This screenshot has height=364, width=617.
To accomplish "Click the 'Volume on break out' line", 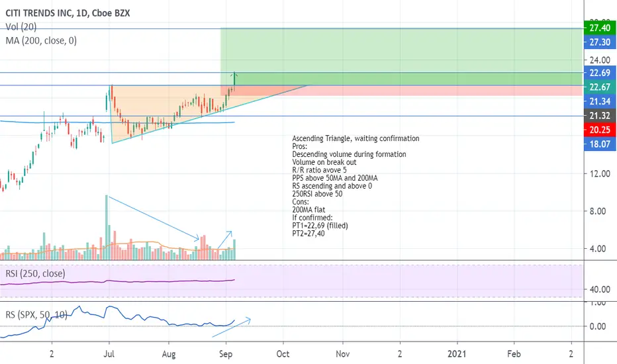I will coord(324,162).
